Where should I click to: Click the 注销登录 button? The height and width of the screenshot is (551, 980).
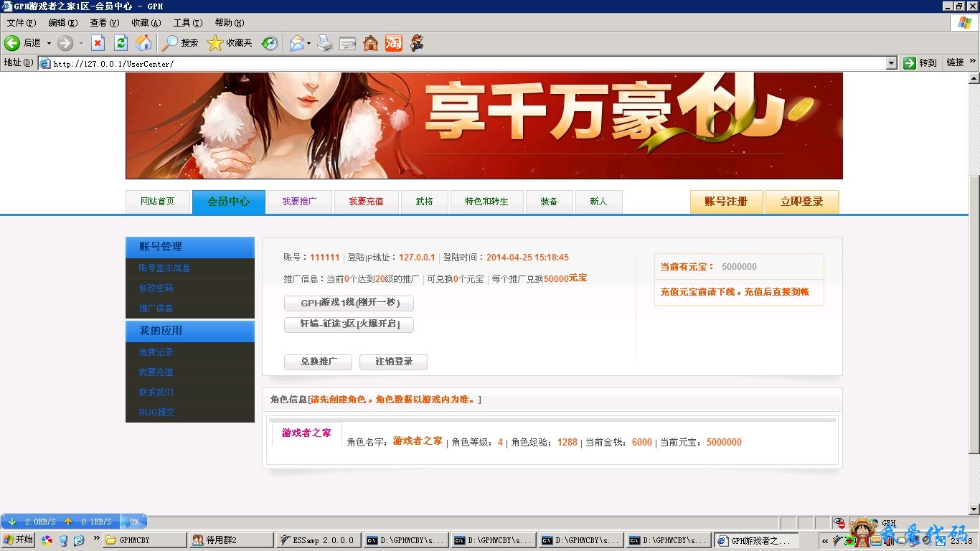pyautogui.click(x=393, y=362)
